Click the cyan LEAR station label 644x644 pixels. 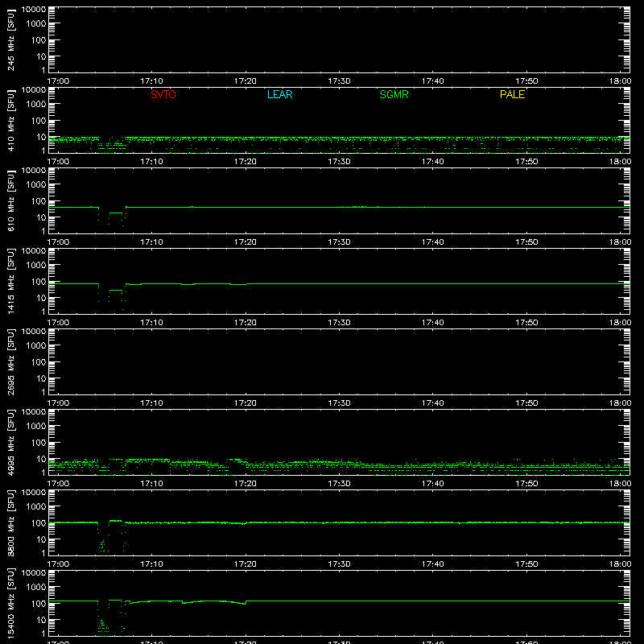[x=279, y=94]
